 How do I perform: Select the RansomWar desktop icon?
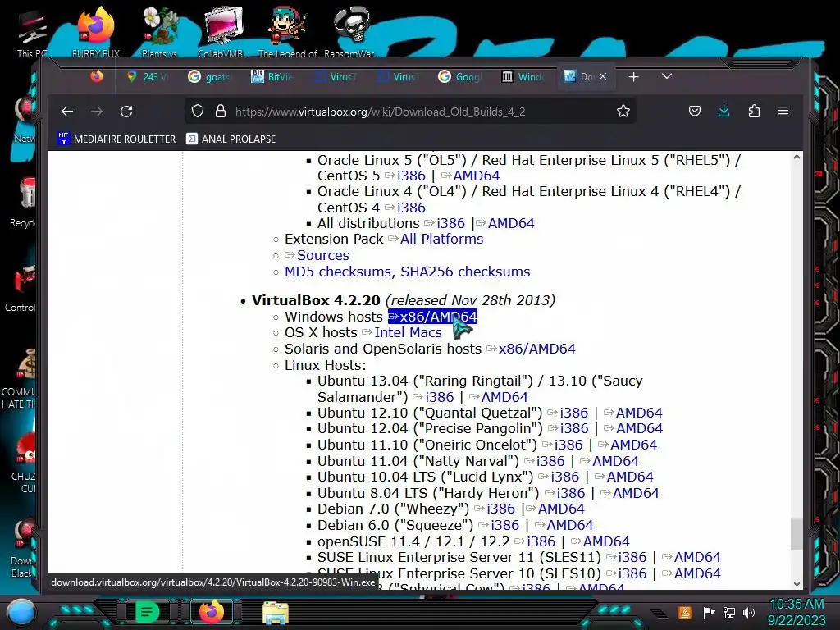coord(351,32)
